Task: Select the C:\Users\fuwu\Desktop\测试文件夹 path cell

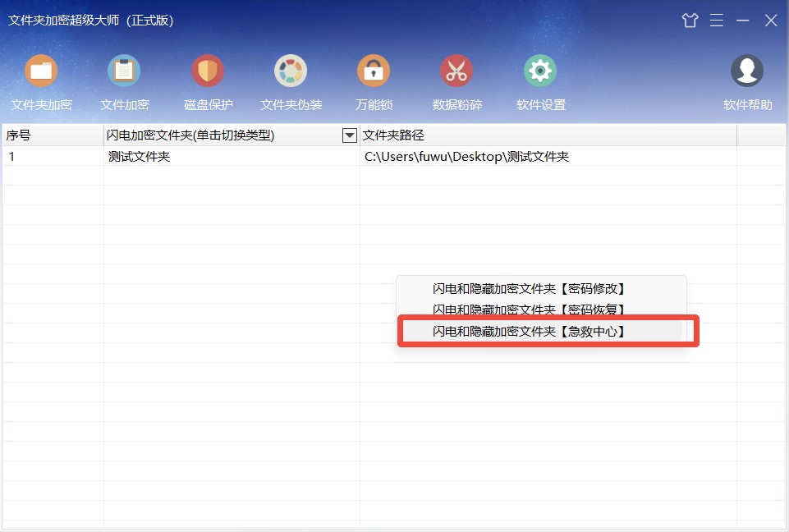Action: coord(548,157)
